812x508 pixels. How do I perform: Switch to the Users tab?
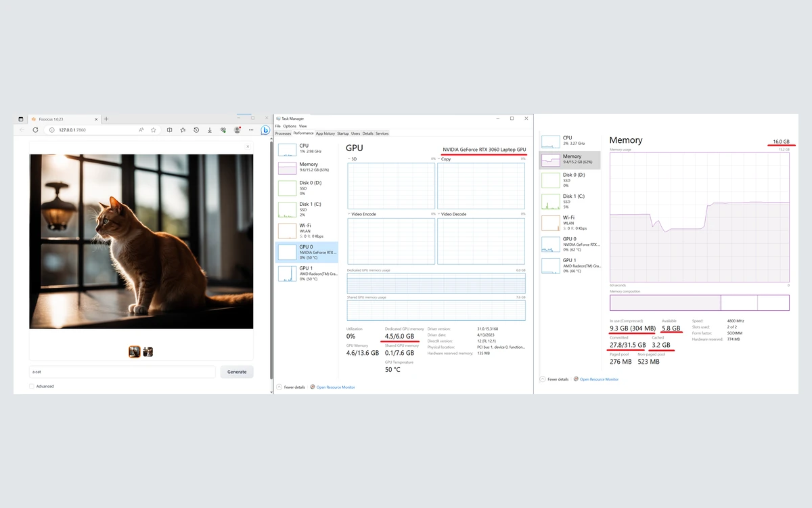click(356, 133)
